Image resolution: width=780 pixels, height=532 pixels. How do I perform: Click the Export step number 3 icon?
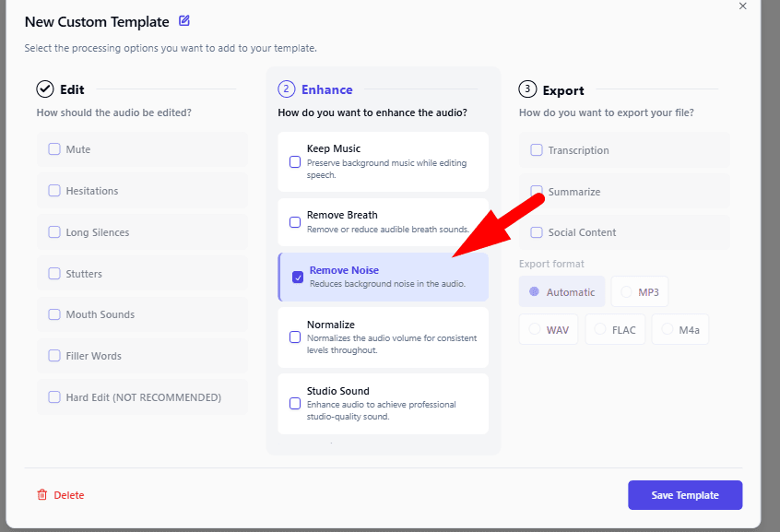click(527, 89)
